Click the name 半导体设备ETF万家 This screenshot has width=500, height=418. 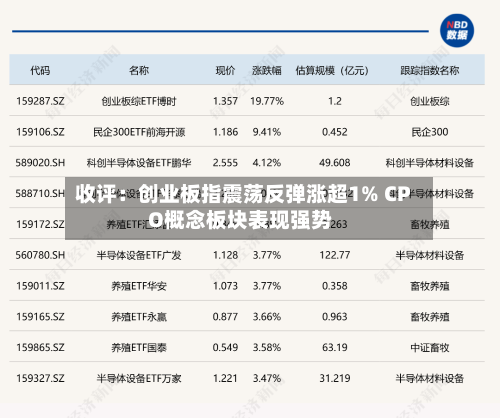[x=139, y=378]
